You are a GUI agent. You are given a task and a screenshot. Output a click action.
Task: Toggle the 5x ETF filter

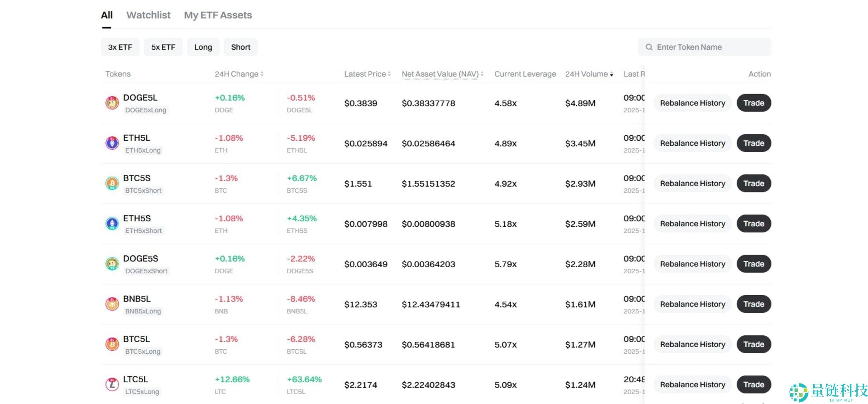163,47
